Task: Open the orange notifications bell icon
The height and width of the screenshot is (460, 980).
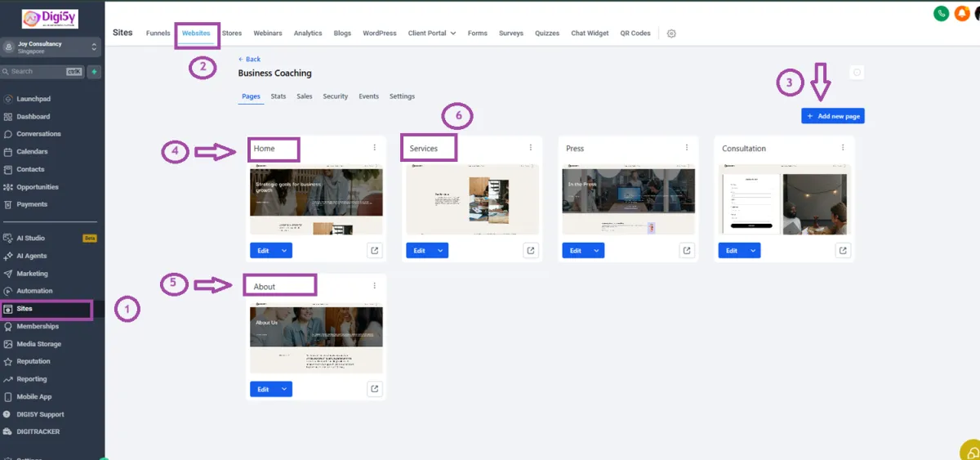Action: click(x=961, y=13)
